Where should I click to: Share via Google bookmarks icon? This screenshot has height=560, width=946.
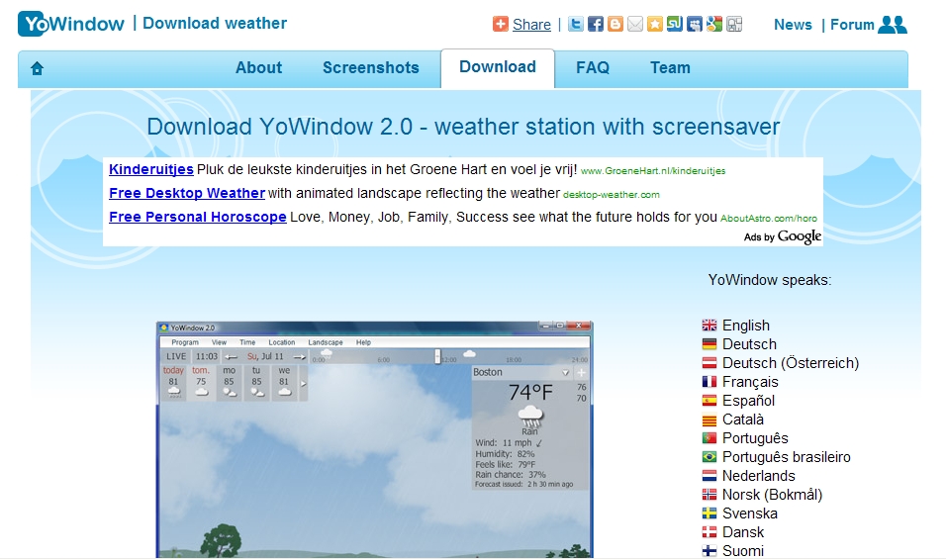[714, 24]
